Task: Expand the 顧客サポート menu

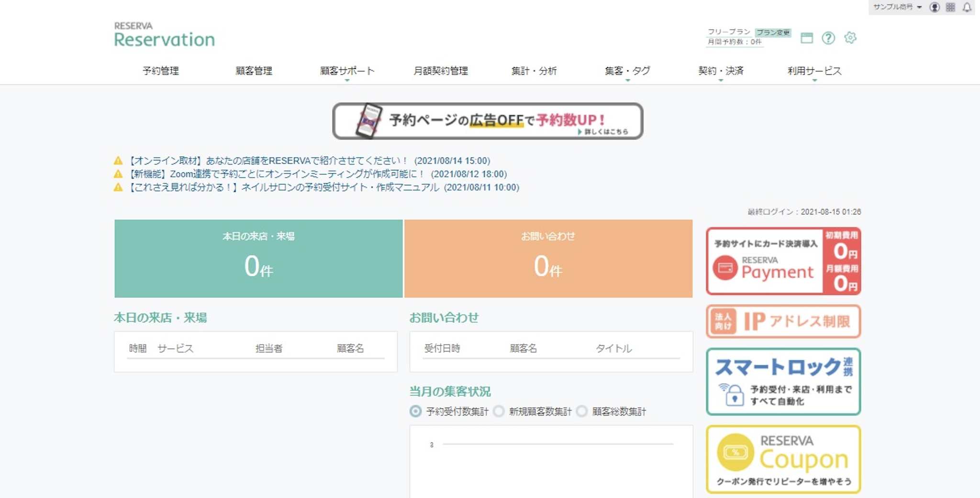Action: (x=347, y=71)
